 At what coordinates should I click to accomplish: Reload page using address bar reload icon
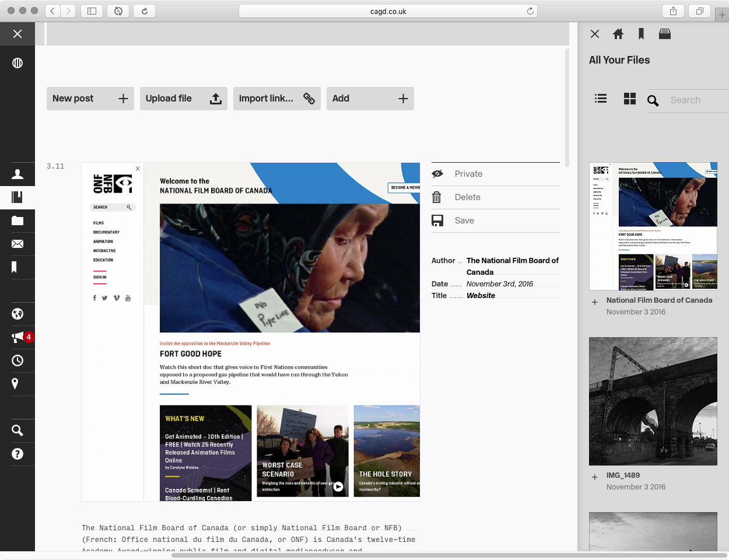coord(530,11)
